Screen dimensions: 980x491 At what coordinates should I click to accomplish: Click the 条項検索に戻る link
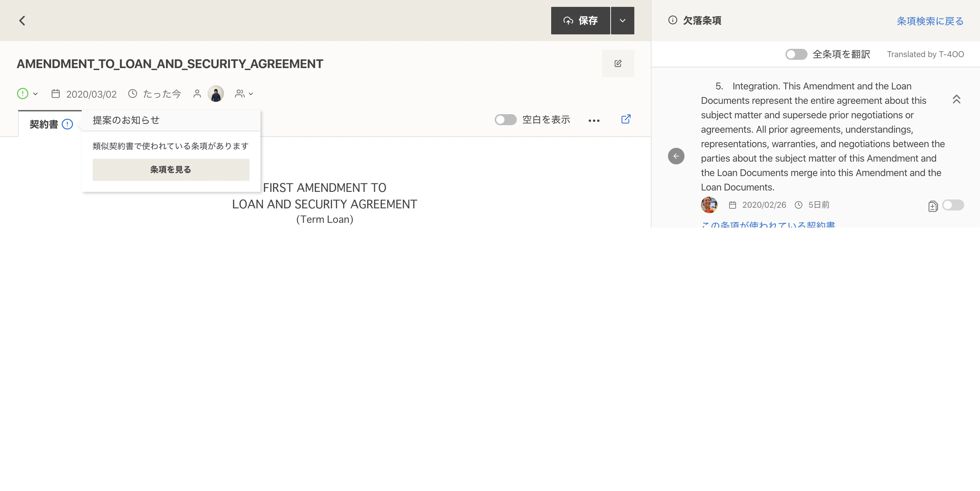(x=930, y=21)
